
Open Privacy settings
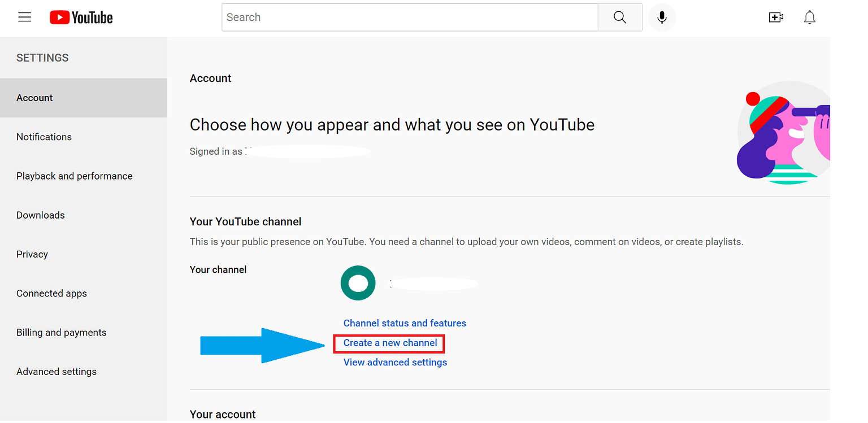coord(32,254)
